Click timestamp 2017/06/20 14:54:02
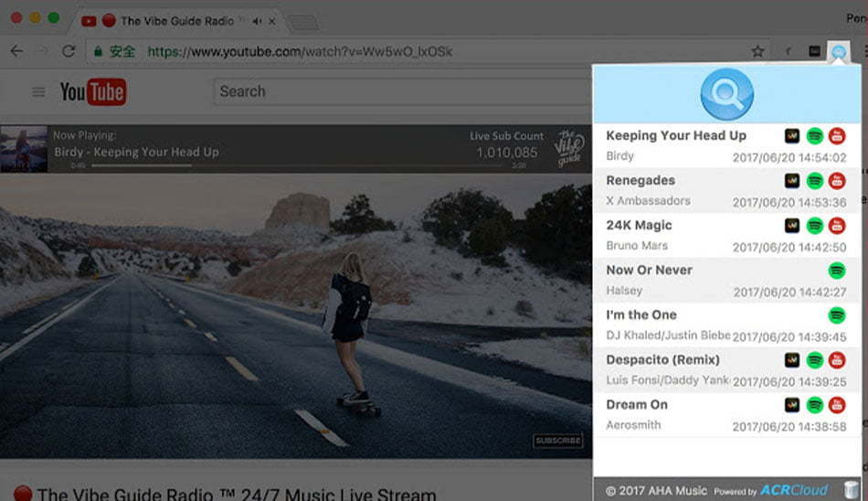This screenshot has width=868, height=501. 790,158
